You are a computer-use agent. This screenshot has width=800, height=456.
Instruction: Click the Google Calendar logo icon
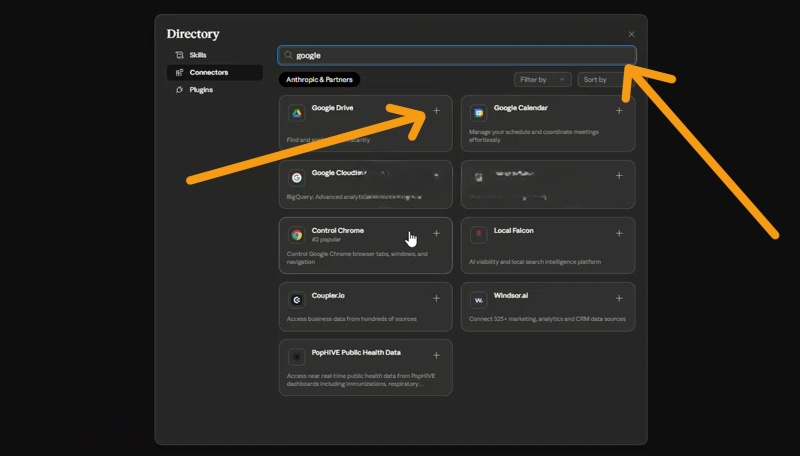pyautogui.click(x=479, y=113)
